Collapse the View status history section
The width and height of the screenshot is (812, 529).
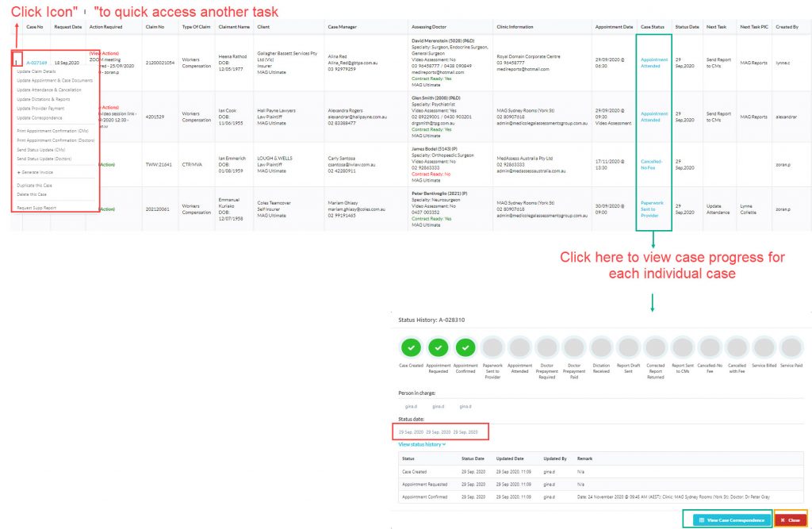[420, 443]
